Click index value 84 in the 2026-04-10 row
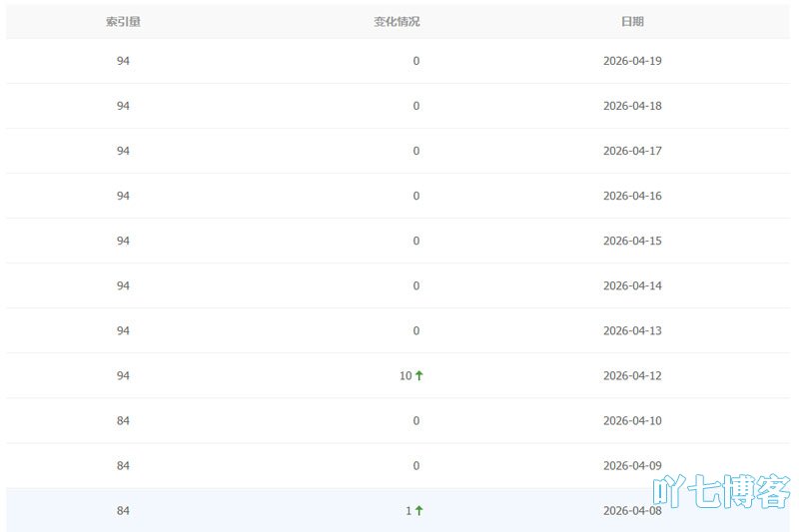Screen dimensions: 799x532 point(123,420)
